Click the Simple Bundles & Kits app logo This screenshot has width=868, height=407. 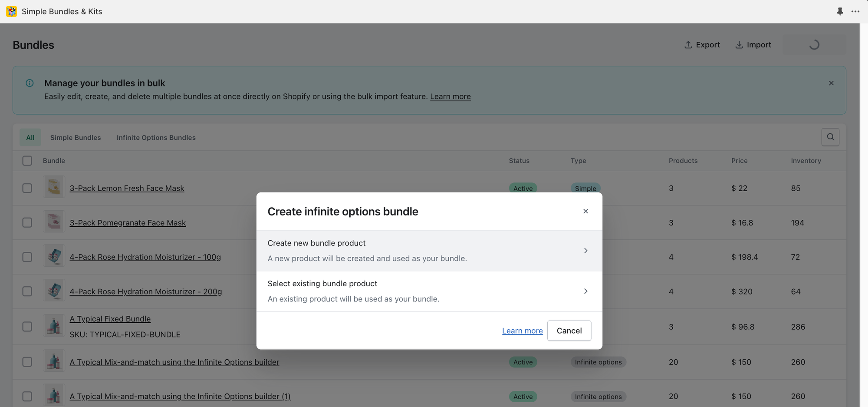coord(11,11)
